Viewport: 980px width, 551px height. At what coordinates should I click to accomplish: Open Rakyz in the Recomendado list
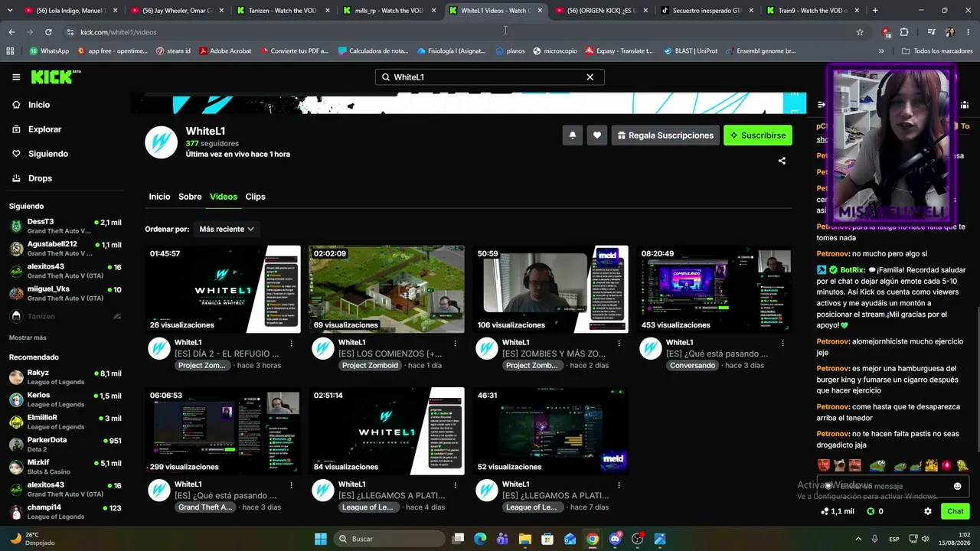(65, 377)
